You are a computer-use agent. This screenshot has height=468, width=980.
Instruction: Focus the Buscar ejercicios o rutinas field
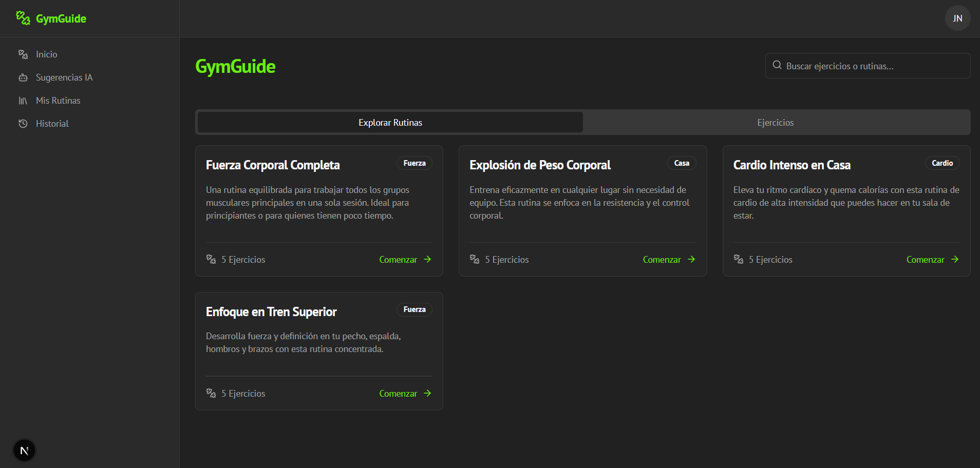pos(873,66)
